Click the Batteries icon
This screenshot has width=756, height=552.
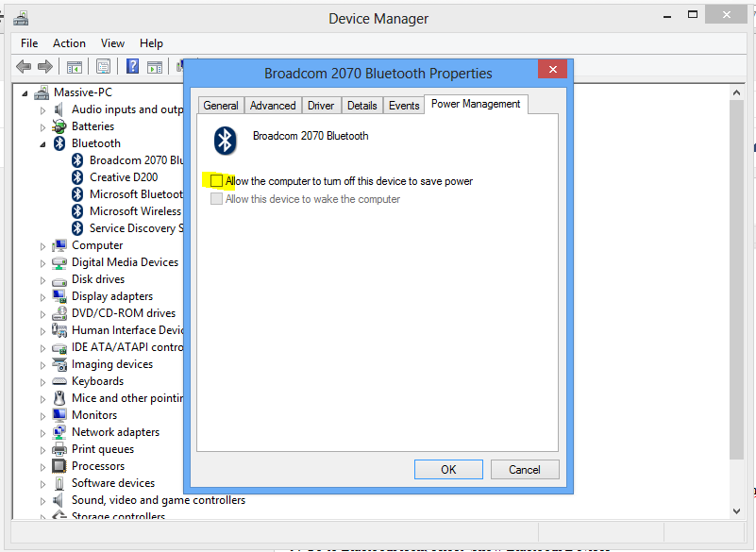(x=59, y=126)
